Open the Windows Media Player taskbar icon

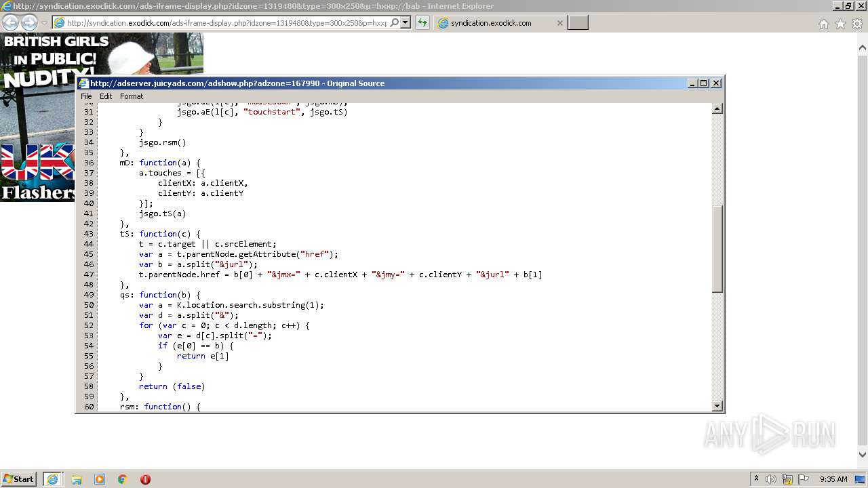[100, 479]
